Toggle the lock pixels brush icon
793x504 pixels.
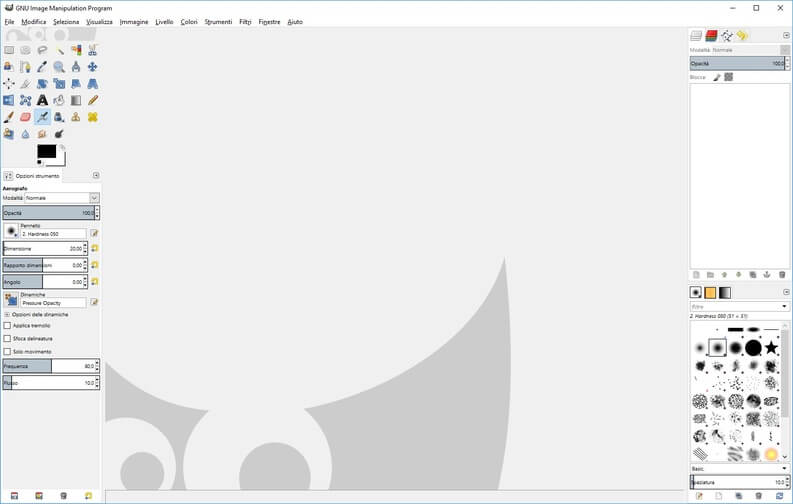tap(717, 77)
